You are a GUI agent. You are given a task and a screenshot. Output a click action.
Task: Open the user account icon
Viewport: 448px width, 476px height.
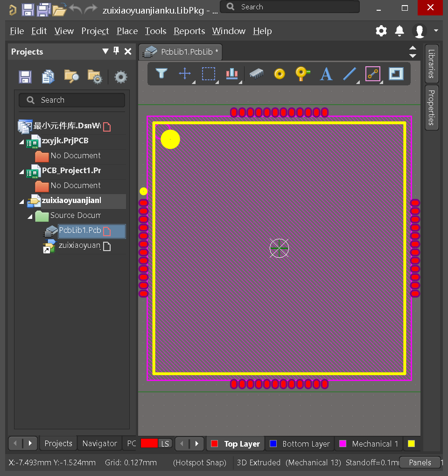tap(420, 31)
